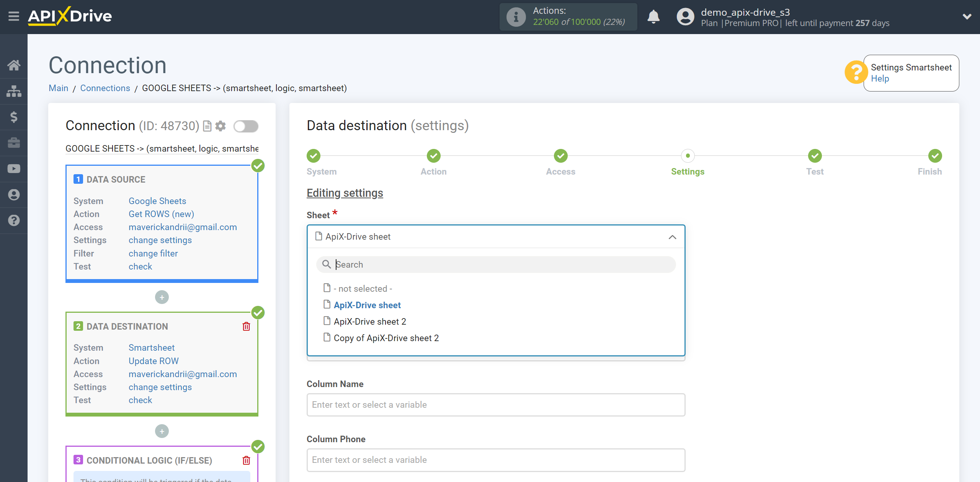
Task: Open the profile sidebar icon
Action: tap(14, 195)
